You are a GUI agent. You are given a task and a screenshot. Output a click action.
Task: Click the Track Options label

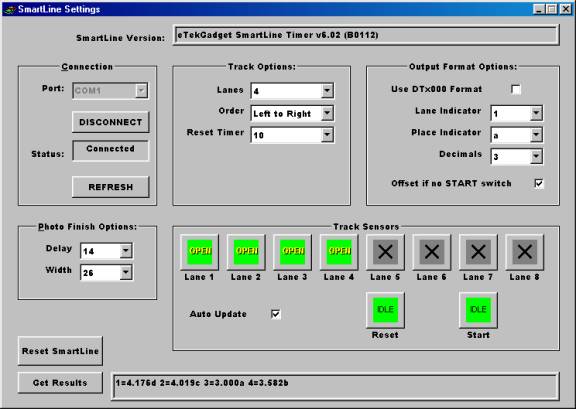pos(262,67)
